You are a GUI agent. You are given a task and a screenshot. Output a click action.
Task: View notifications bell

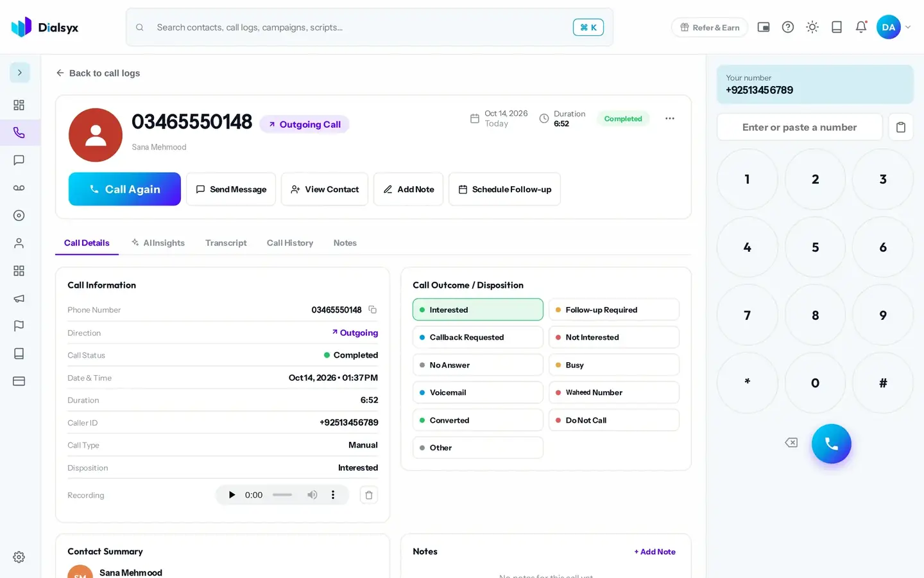(861, 27)
